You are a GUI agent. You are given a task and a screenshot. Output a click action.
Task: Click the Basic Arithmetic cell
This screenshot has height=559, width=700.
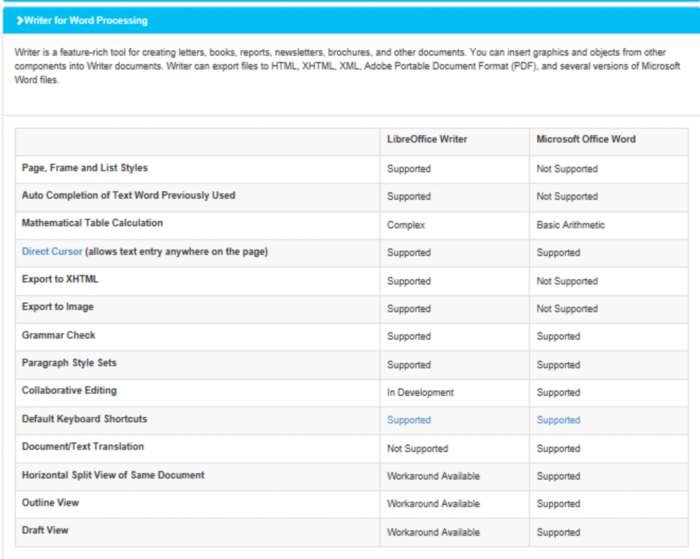570,225
